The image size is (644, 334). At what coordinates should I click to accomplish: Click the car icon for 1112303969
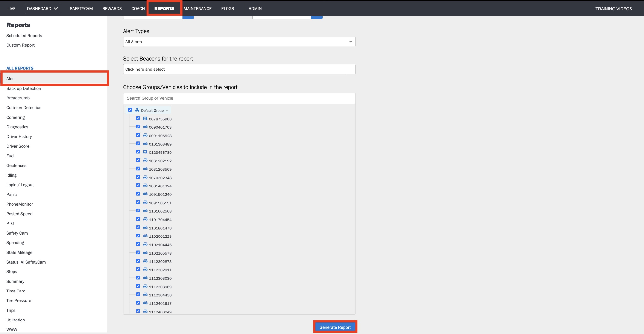145,286
